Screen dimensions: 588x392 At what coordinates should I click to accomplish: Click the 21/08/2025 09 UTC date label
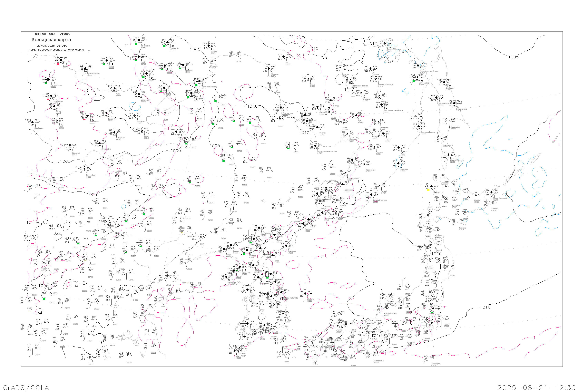(x=52, y=46)
